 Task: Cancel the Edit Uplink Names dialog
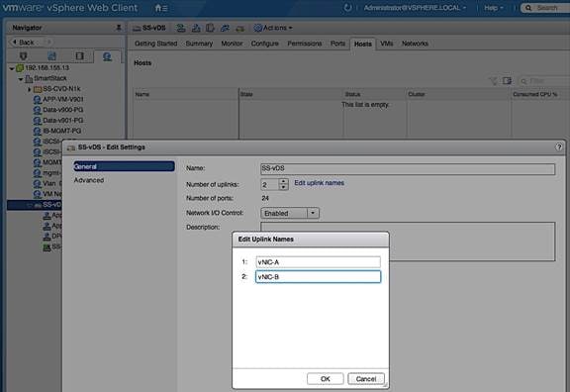pyautogui.click(x=366, y=378)
